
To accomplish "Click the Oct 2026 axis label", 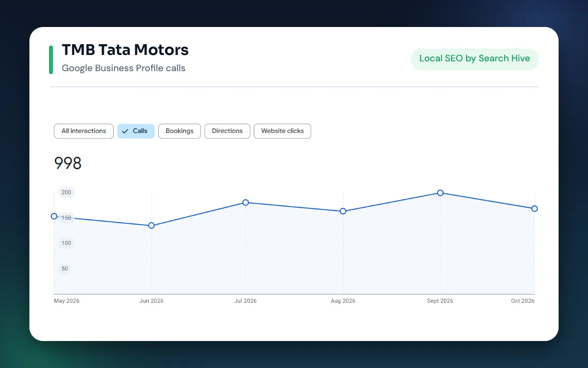I will (523, 301).
